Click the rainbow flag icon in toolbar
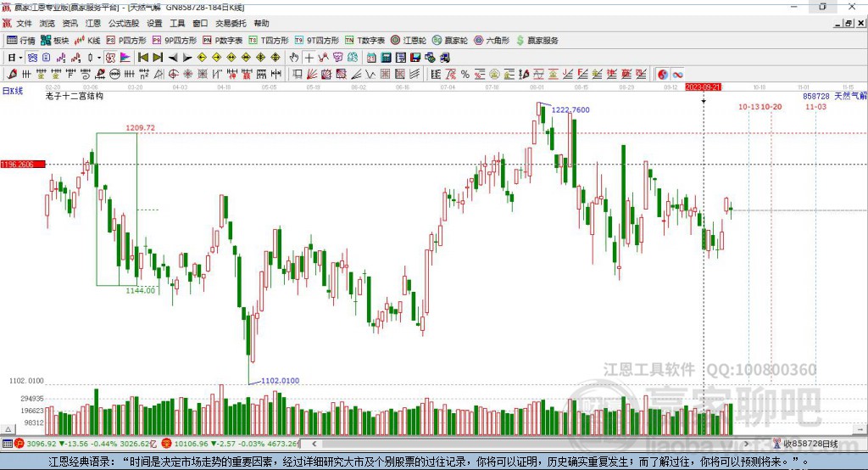This screenshot has height=470, width=868. click(x=125, y=58)
